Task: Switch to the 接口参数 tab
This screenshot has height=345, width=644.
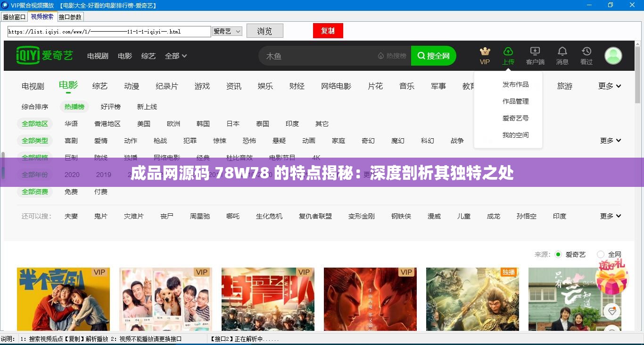Action: (69, 16)
